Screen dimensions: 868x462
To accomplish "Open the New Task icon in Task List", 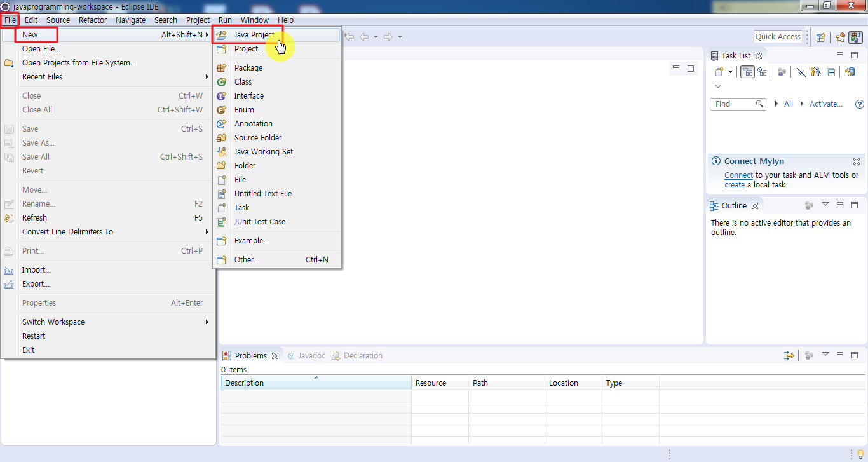I will [x=719, y=72].
